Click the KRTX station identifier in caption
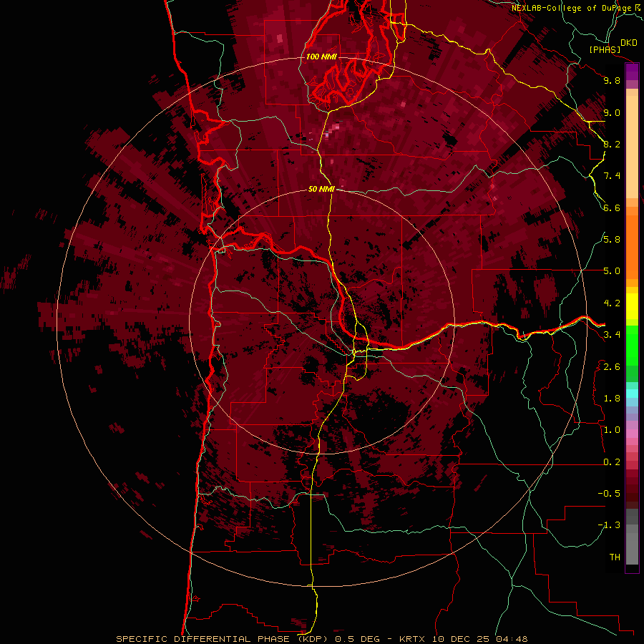This screenshot has width=644, height=644. point(414,639)
